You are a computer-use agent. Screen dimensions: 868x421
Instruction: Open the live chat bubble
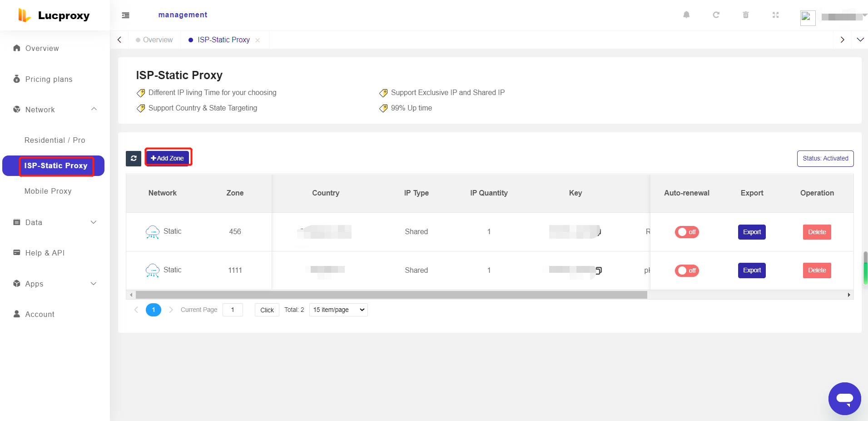[845, 399]
